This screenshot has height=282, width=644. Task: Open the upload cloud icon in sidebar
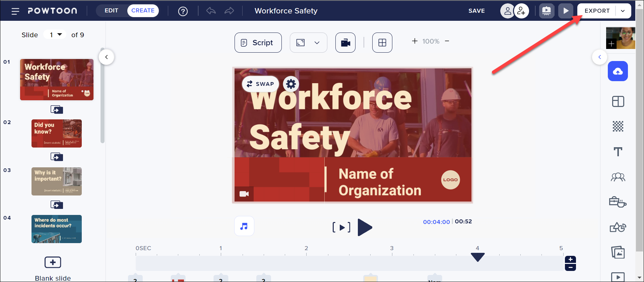pos(618,71)
